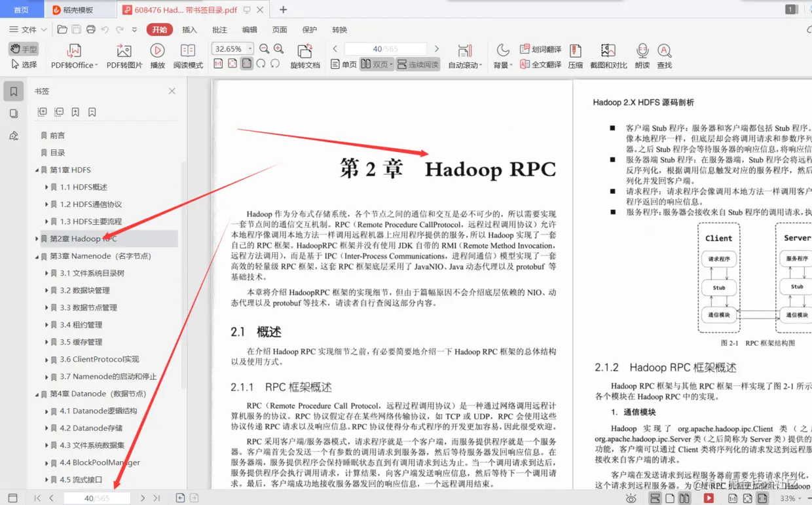
Task: Toggle 连续阅读 continuous reading
Action: [418, 64]
